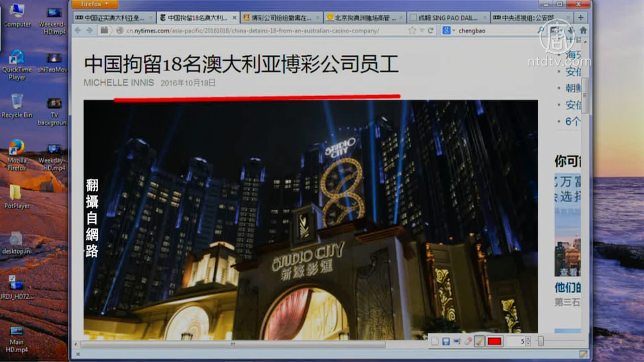This screenshot has width=644, height=362.
Task: Click the browser back arrow
Action: 78,31
